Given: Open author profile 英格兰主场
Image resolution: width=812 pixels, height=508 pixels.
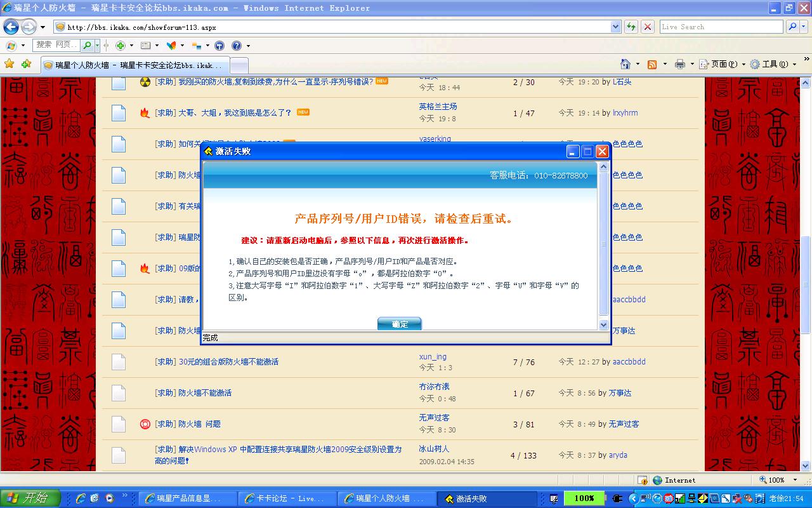Looking at the screenshot, I should point(438,107).
